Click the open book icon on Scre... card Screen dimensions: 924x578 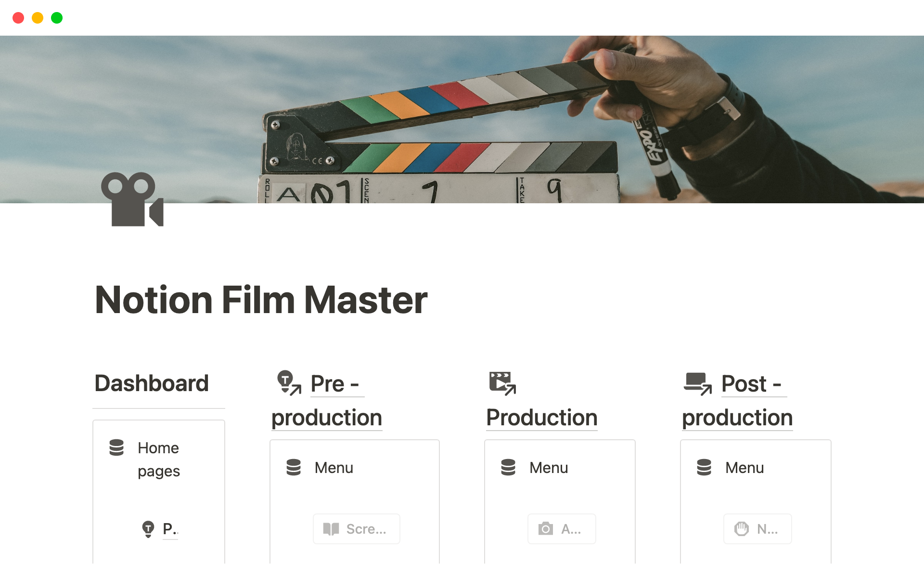point(331,529)
